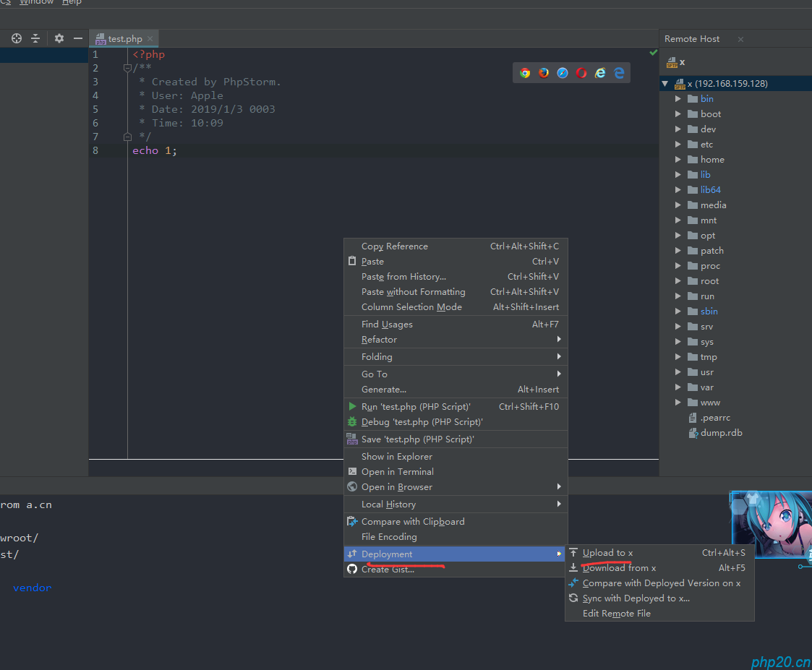The image size is (812, 670).
Task: Select Compare with Deployed Version on x
Action: tap(661, 583)
